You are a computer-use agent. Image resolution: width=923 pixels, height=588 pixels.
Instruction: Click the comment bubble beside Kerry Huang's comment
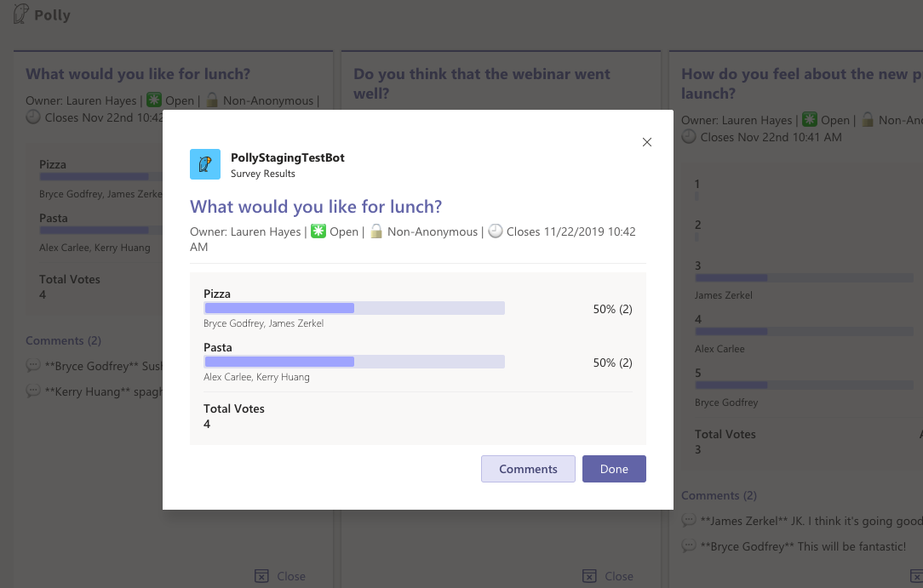coord(33,391)
